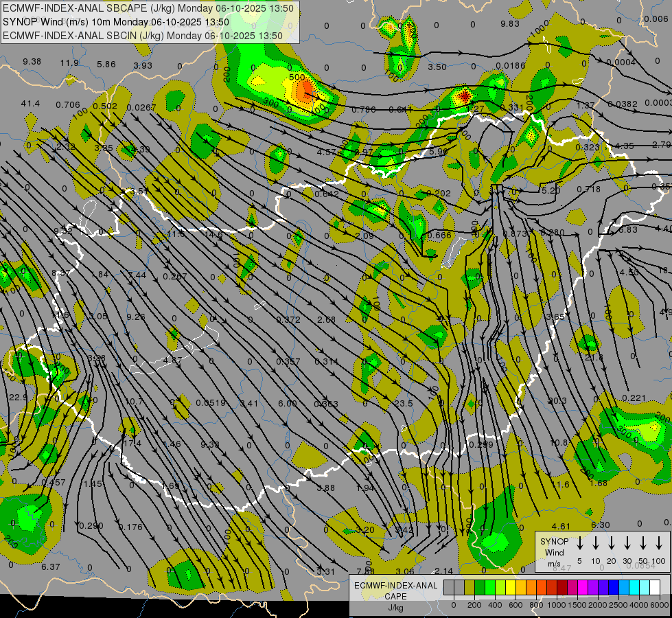Select the SBCAPE title line in header
Screen dimensions: 672x618
point(148,8)
